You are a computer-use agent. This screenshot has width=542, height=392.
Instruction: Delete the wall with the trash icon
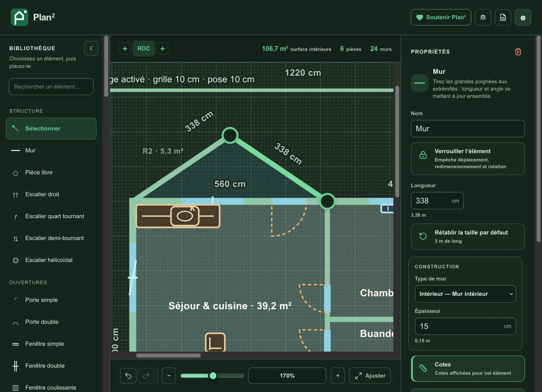click(518, 52)
